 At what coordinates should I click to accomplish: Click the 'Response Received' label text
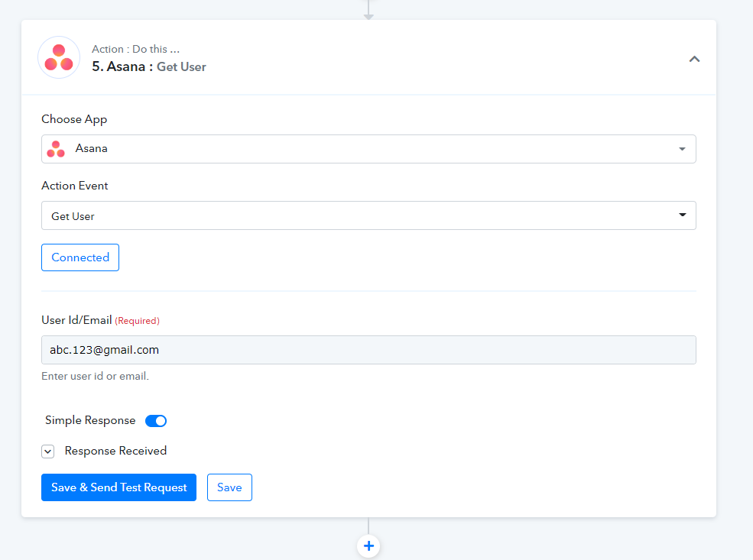115,451
